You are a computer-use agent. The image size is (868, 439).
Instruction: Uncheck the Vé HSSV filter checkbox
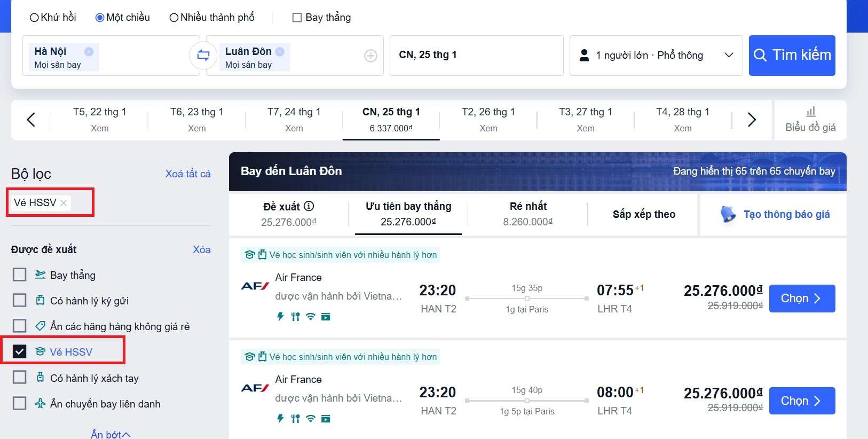[x=20, y=351]
